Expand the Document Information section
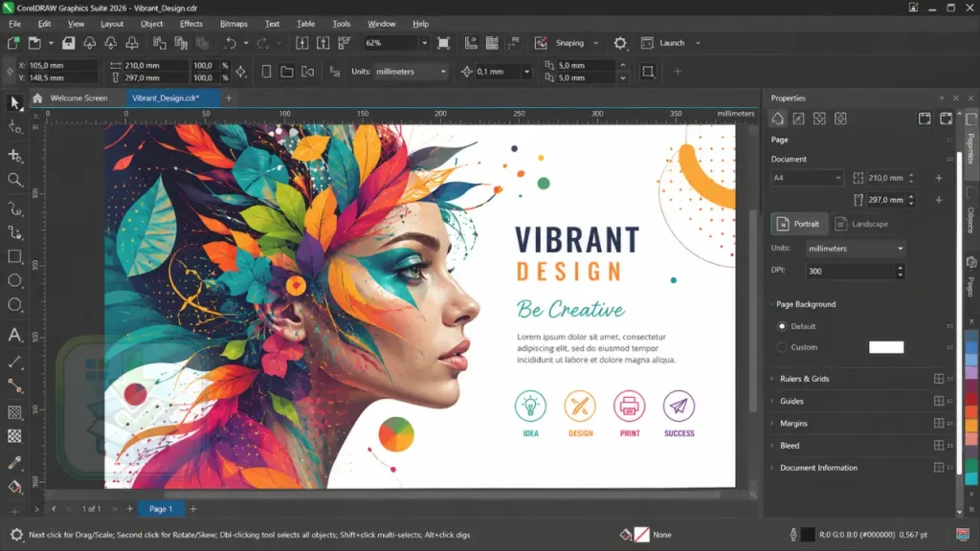Screen dimensions: 980x551 (818, 468)
